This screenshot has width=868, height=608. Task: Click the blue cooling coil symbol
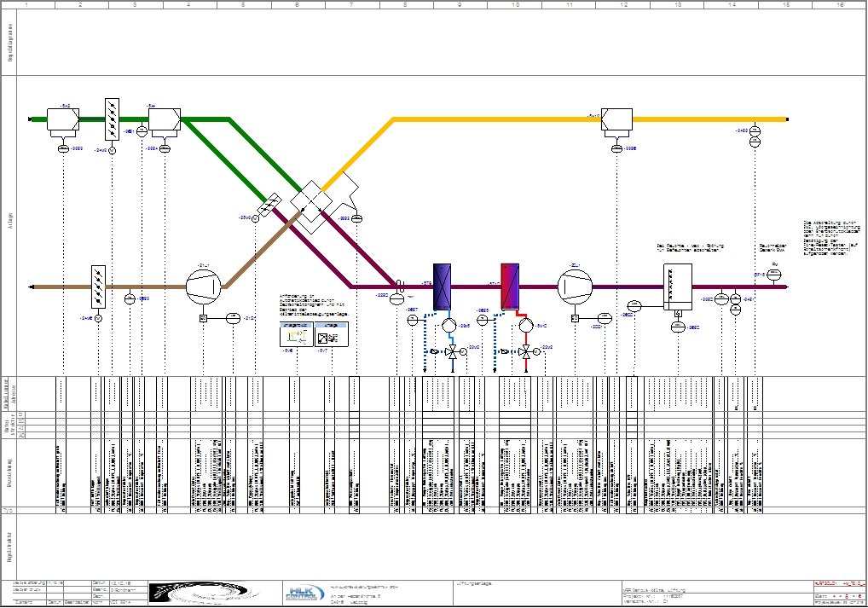442,287
